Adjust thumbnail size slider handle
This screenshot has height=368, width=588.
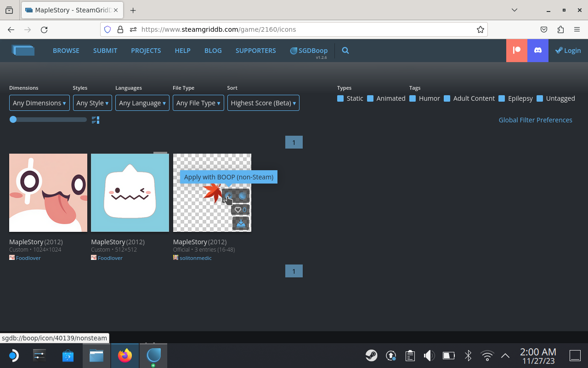point(13,120)
